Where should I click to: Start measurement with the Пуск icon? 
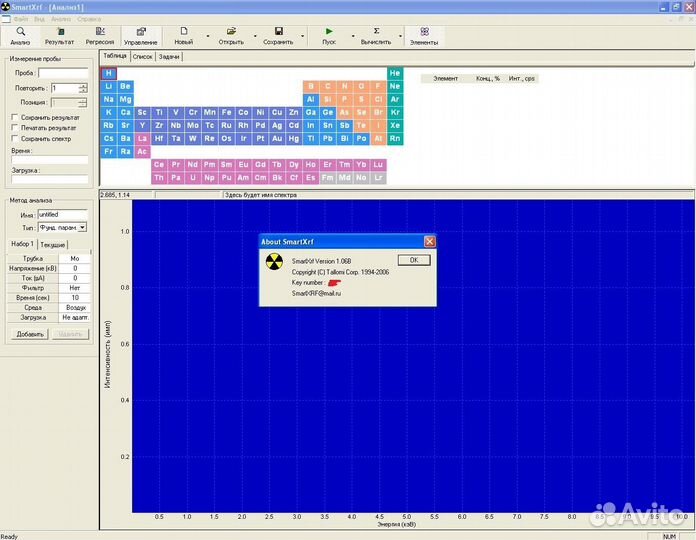(329, 31)
